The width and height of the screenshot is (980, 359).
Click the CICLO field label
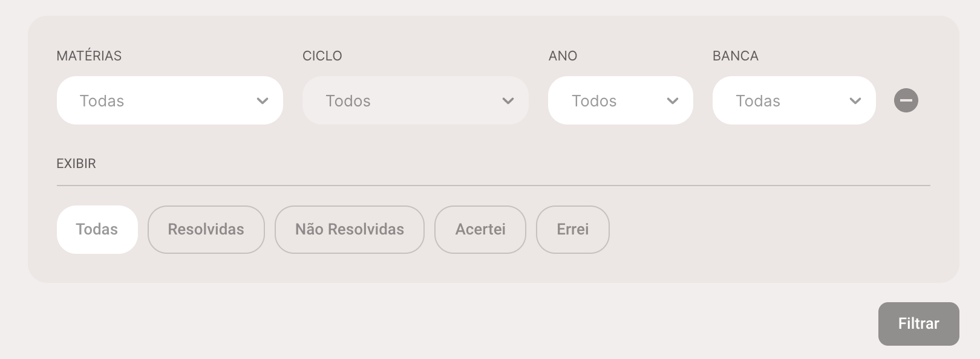322,56
